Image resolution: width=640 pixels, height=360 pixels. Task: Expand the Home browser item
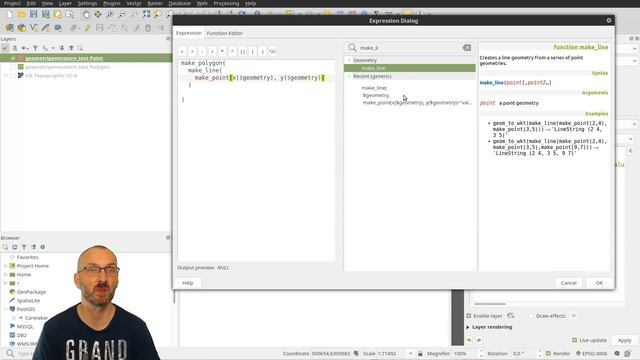[x=5, y=275]
